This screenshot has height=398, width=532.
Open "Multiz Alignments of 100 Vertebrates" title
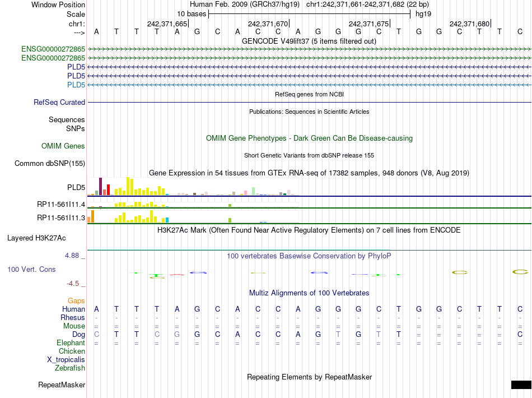coord(309,293)
